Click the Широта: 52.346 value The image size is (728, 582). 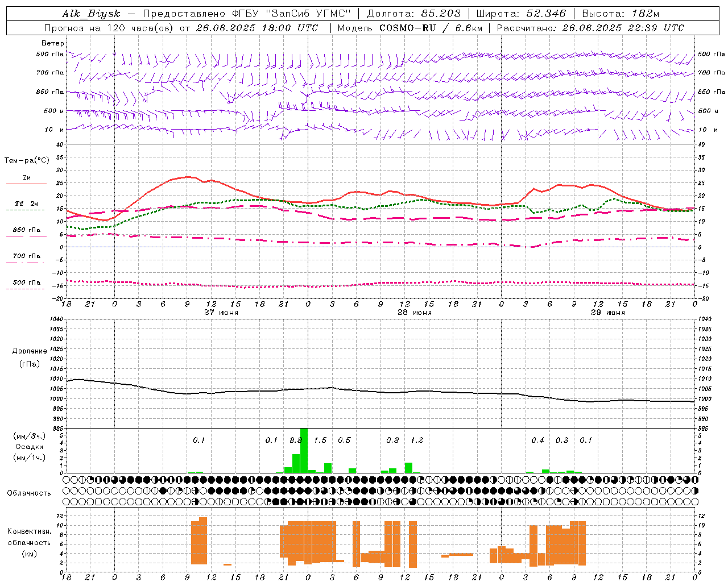tap(521, 14)
